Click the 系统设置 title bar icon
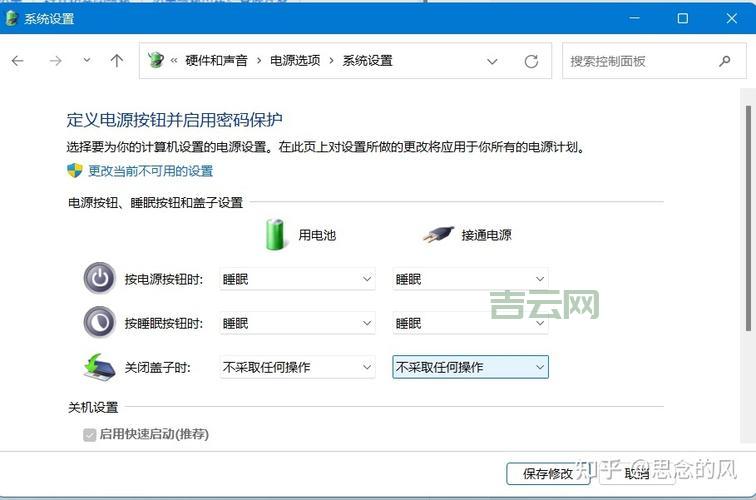 pyautogui.click(x=12, y=18)
